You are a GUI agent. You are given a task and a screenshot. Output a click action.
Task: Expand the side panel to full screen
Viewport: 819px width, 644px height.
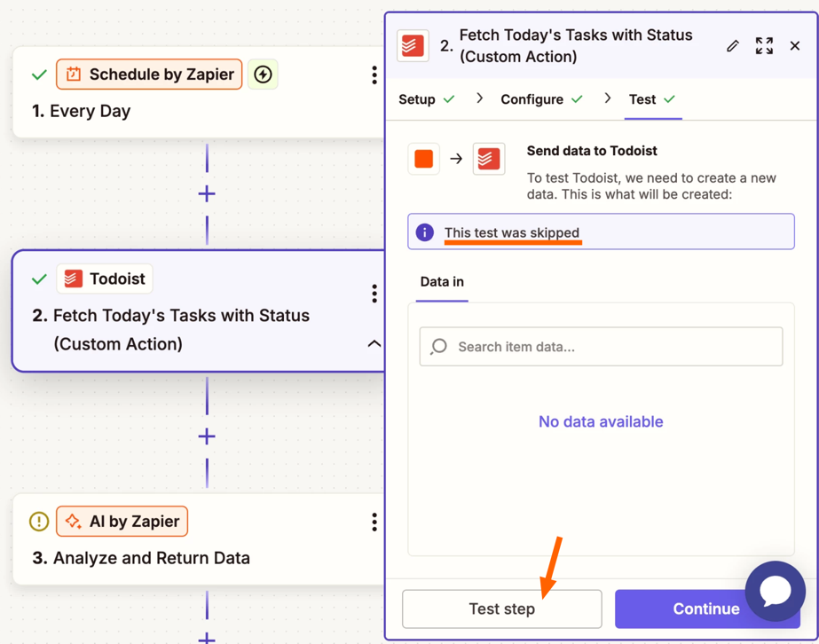(764, 46)
